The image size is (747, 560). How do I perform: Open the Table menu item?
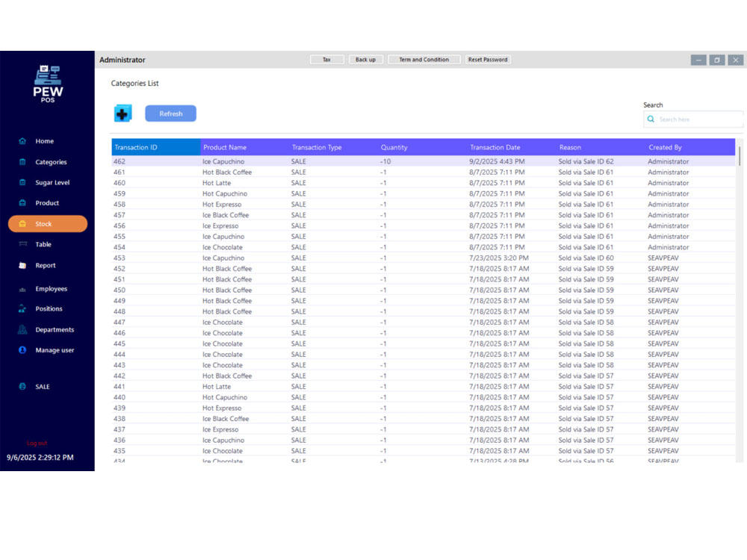43,244
